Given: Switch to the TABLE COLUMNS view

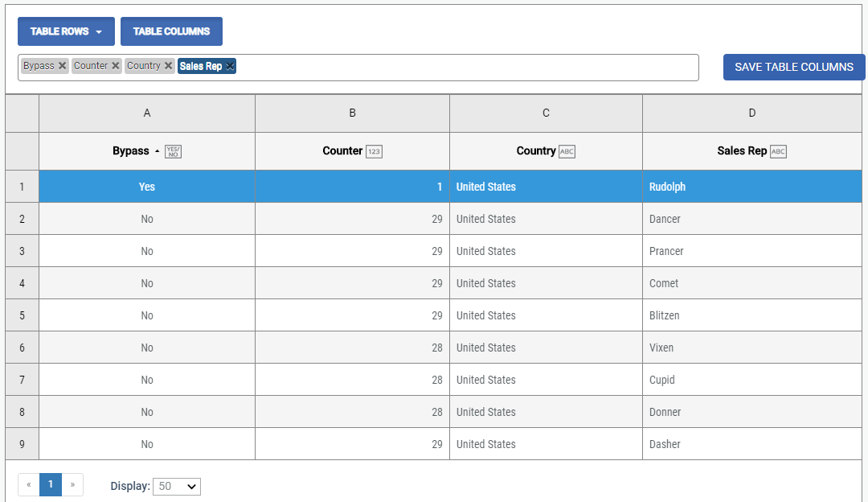Looking at the screenshot, I should click(171, 31).
